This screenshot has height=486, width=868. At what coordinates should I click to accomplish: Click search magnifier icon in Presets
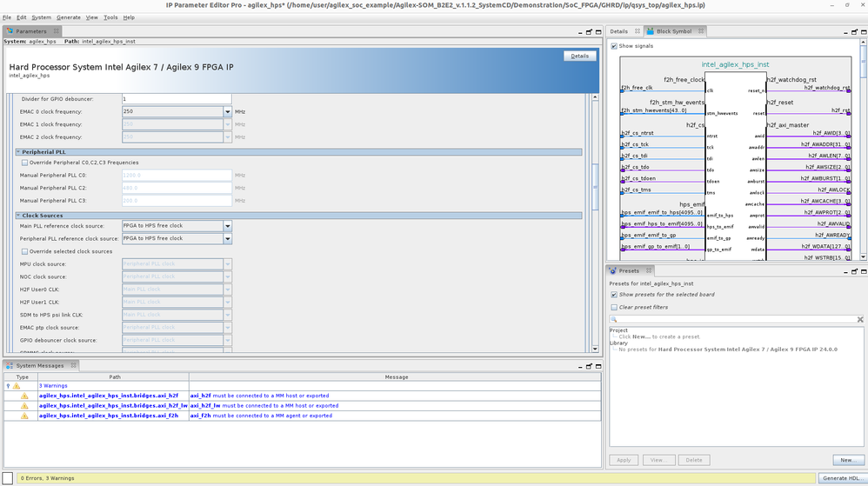coord(613,319)
